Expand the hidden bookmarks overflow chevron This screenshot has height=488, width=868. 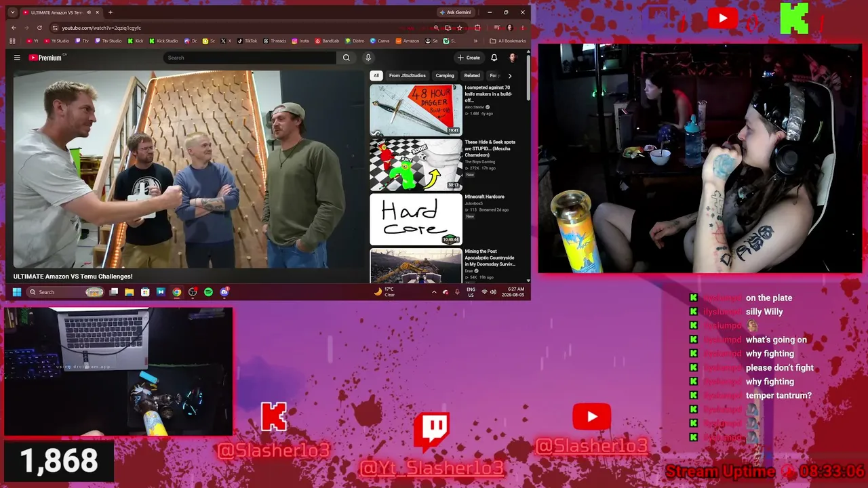[x=475, y=41]
